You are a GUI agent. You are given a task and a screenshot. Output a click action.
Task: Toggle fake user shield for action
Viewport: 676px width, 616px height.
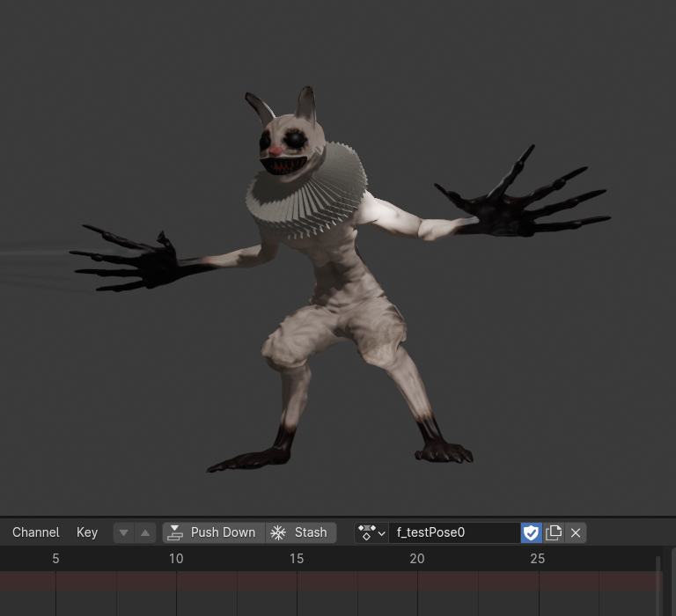click(531, 532)
